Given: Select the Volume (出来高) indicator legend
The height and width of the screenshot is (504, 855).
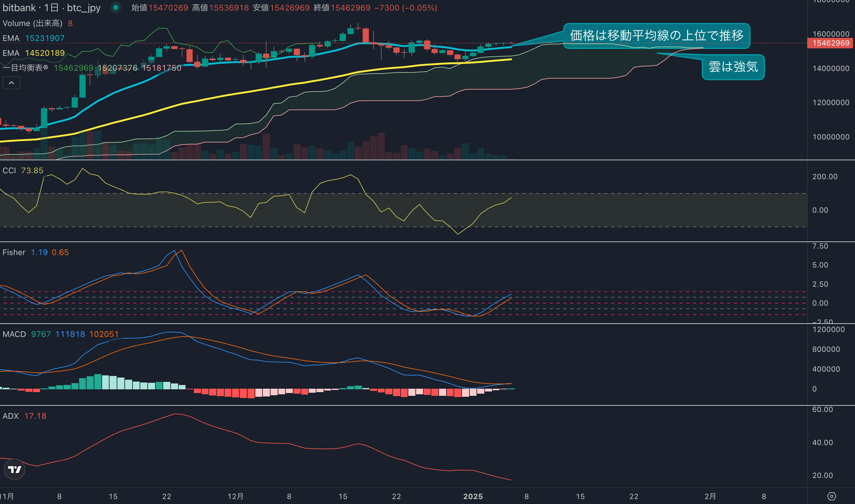Looking at the screenshot, I should click(x=33, y=23).
